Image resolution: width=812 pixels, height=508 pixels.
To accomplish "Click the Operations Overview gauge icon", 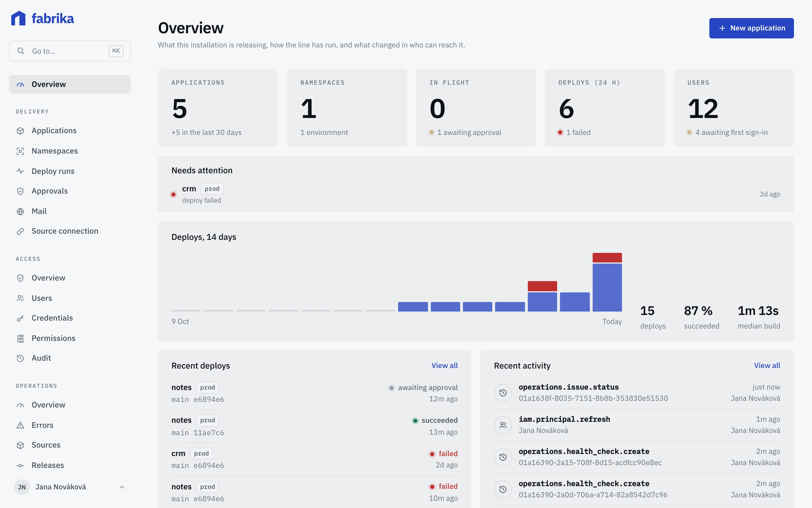I will (21, 405).
